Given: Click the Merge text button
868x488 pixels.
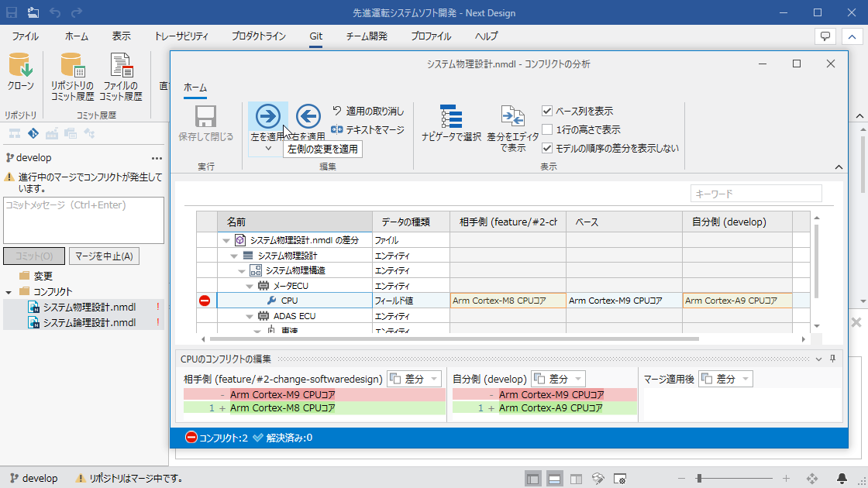Looking at the screenshot, I should (367, 129).
